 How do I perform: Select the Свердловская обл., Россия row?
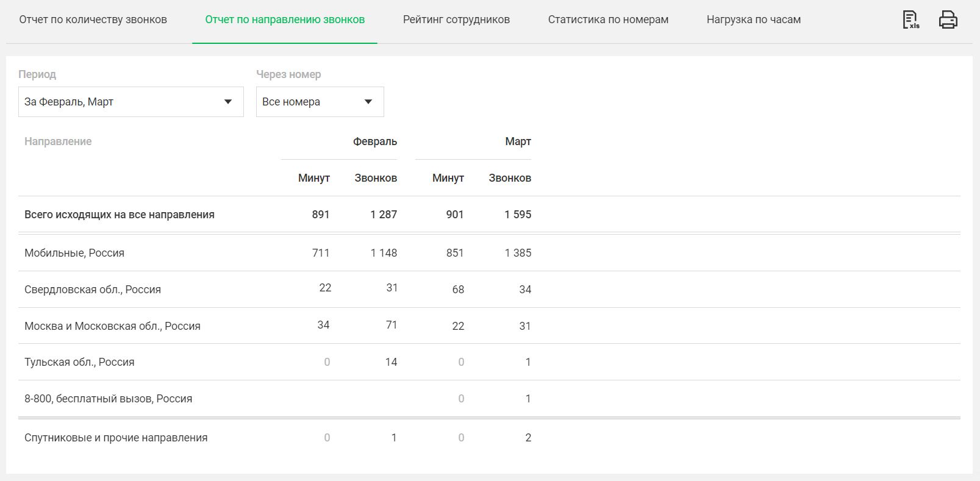pyautogui.click(x=93, y=290)
